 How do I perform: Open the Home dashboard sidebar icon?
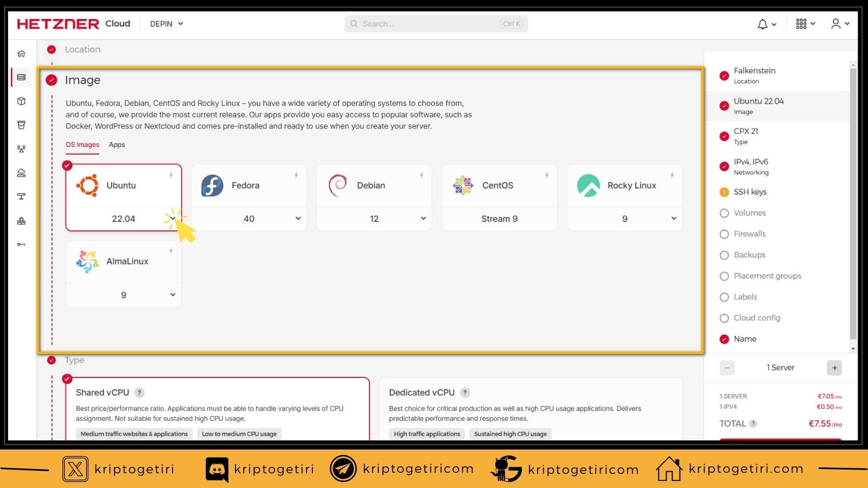point(21,54)
